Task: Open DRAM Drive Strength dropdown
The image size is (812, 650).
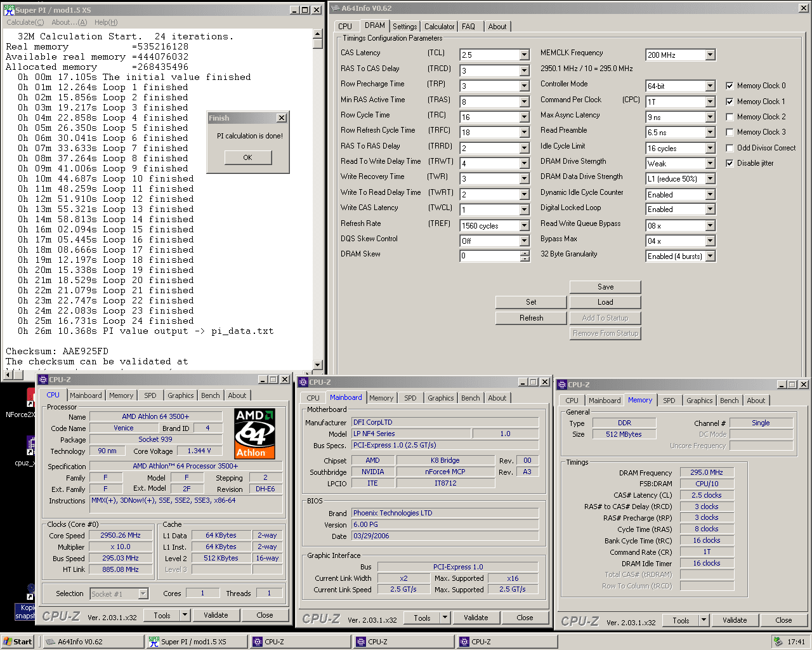Action: click(x=710, y=163)
